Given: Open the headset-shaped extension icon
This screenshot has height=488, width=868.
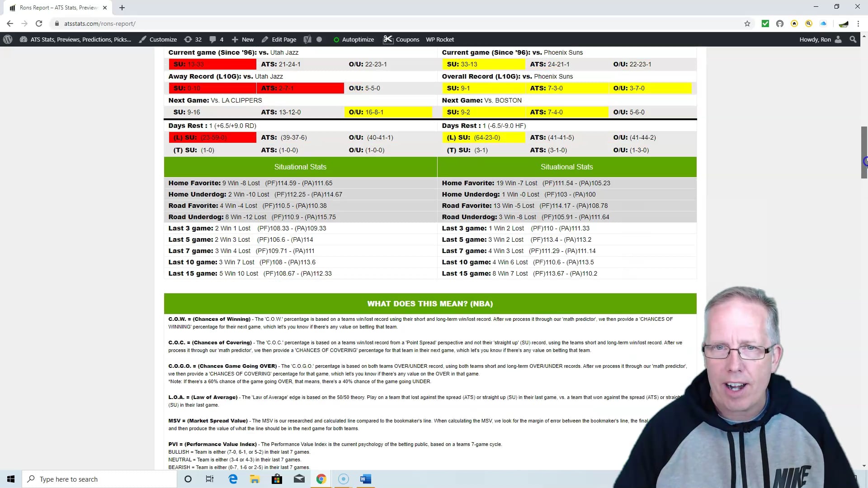Looking at the screenshot, I should pyautogui.click(x=780, y=23).
